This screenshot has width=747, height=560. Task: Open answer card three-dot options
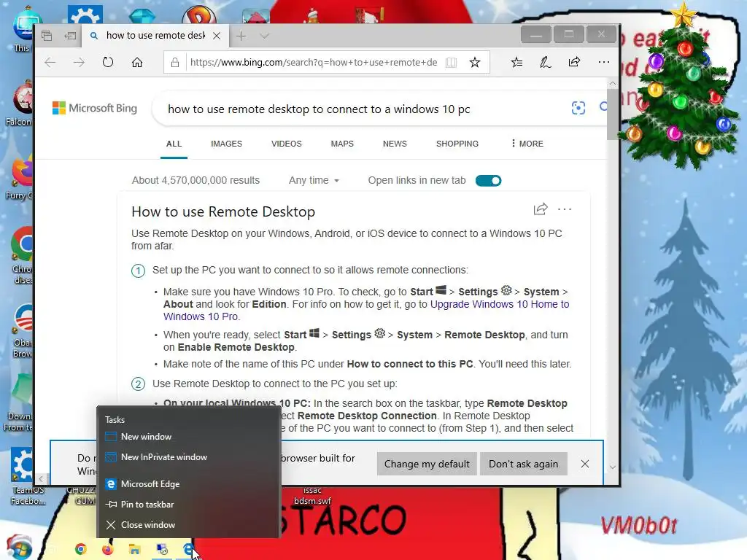coord(565,209)
